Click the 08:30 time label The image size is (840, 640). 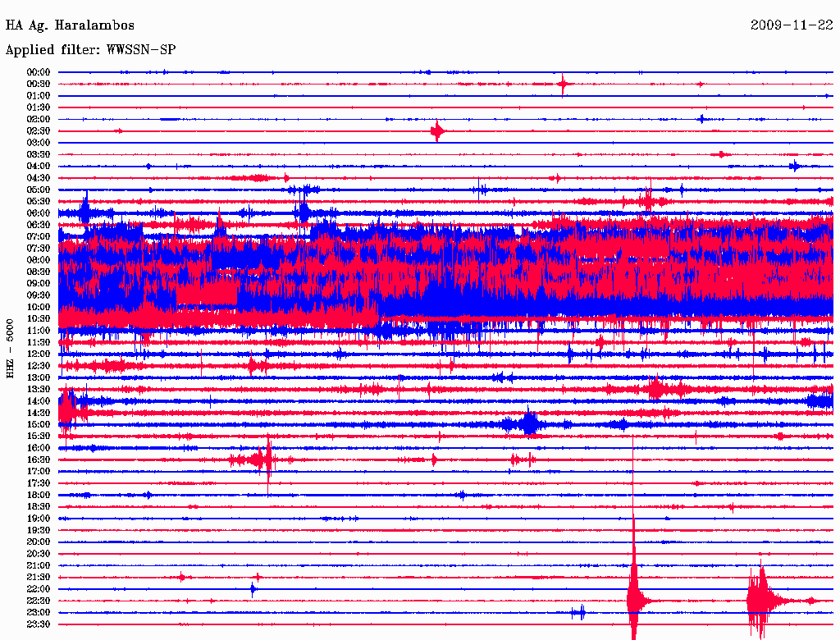click(x=39, y=272)
